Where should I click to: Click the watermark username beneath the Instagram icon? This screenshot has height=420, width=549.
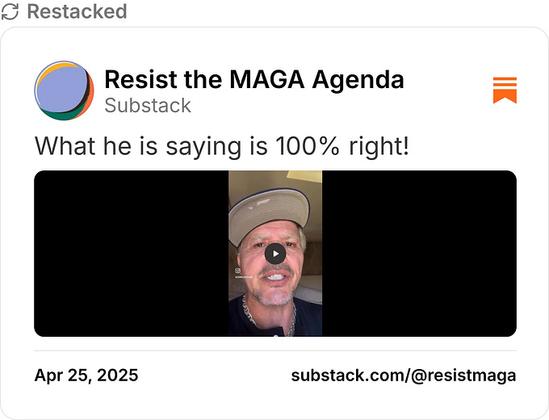pos(243,277)
